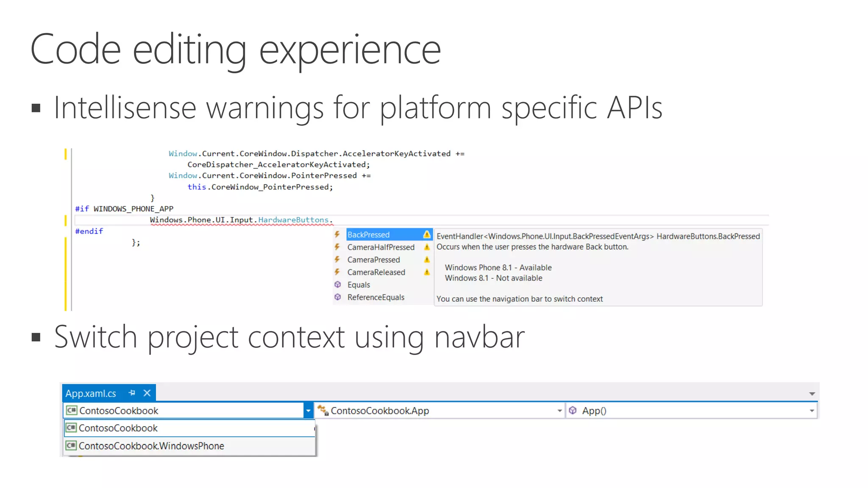Click the method icon beside ReferenceEquals
This screenshot has width=868, height=488.
point(337,297)
